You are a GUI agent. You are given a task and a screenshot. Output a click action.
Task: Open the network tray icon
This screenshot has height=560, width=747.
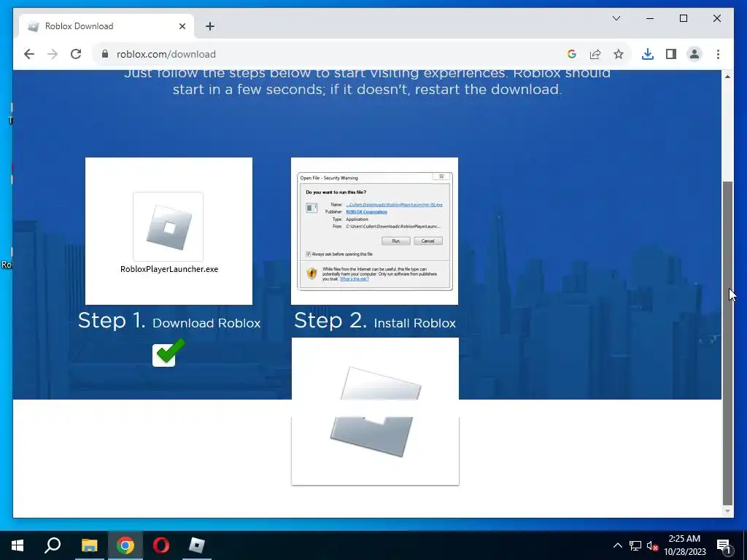click(x=635, y=545)
